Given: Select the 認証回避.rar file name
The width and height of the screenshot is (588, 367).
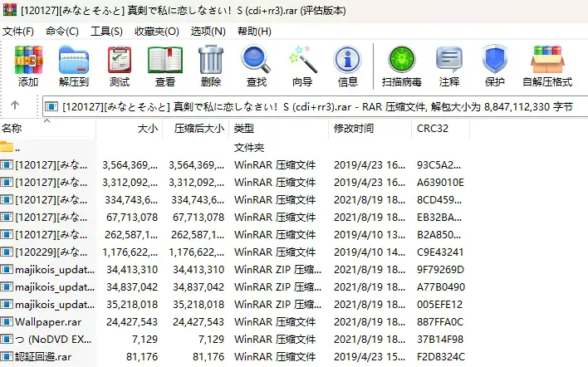Looking at the screenshot, I should tap(43, 356).
